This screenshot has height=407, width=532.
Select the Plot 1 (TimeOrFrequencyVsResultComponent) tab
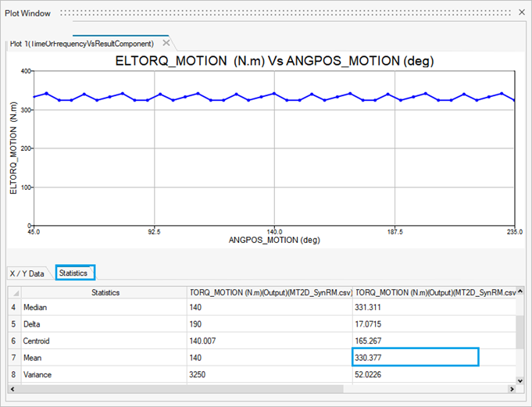[81, 44]
